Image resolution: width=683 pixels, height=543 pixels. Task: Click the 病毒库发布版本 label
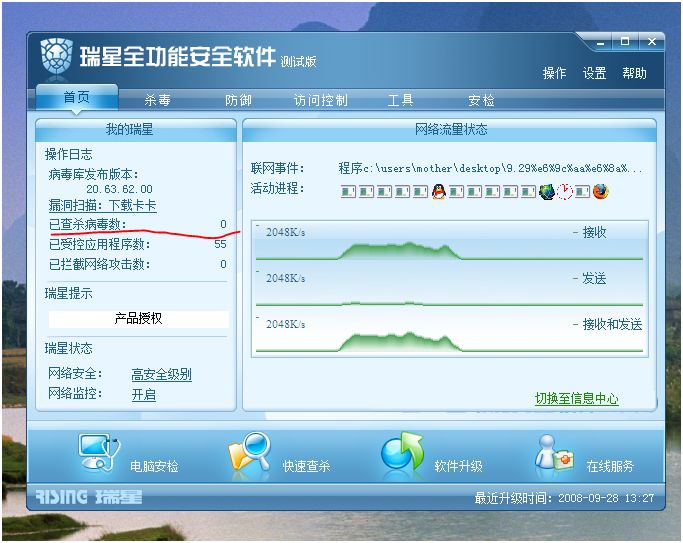(x=94, y=175)
